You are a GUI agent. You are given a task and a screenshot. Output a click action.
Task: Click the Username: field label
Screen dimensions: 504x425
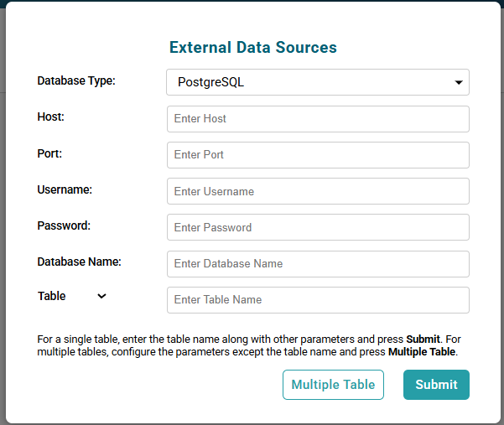[x=65, y=189]
